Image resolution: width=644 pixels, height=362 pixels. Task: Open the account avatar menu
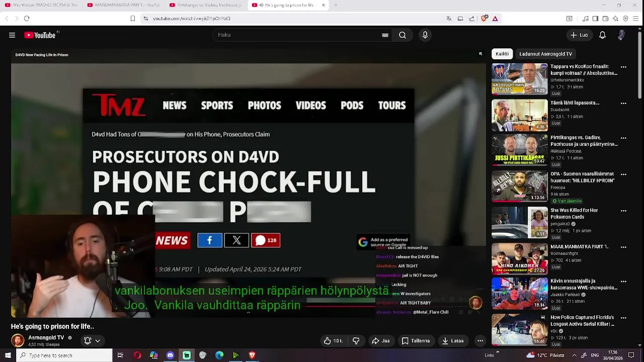[621, 35]
